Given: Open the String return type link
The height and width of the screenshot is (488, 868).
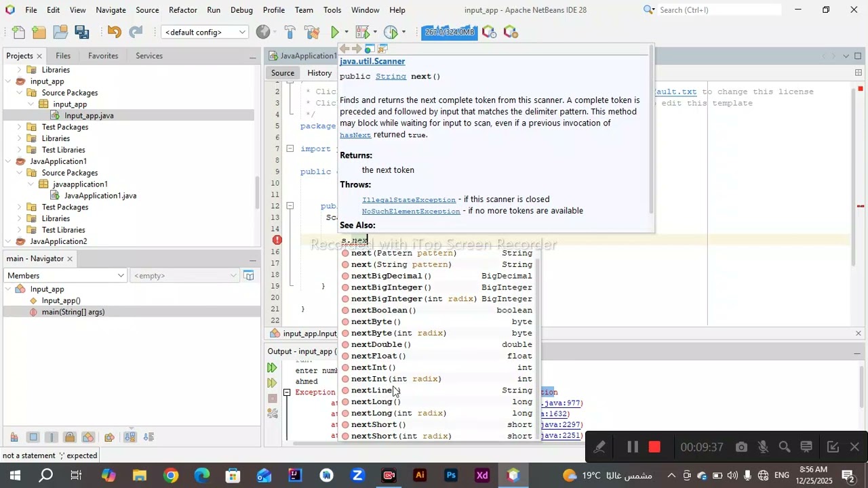Looking at the screenshot, I should point(391,77).
